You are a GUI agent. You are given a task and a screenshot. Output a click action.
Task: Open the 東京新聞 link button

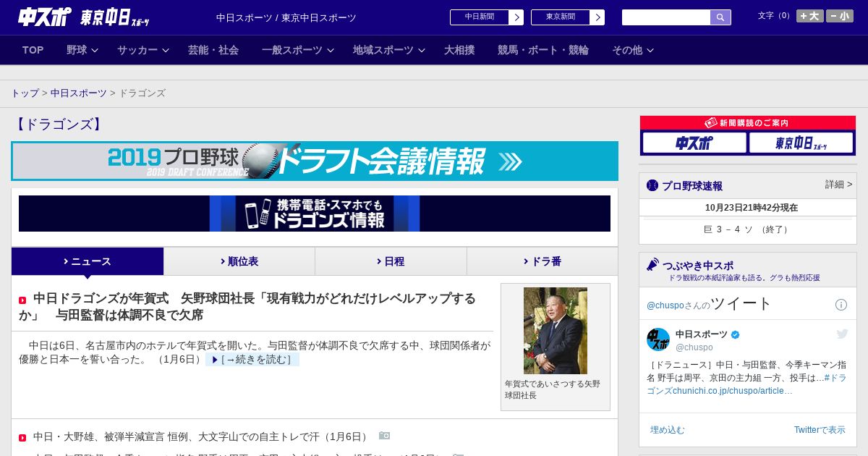pyautogui.click(x=568, y=17)
